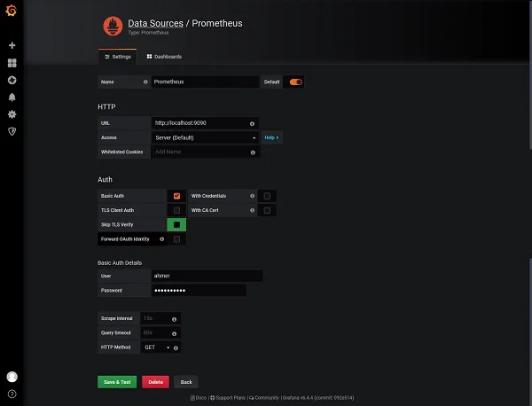The width and height of the screenshot is (532, 406).
Task: Open the Help question mark icon
Action: [12, 394]
